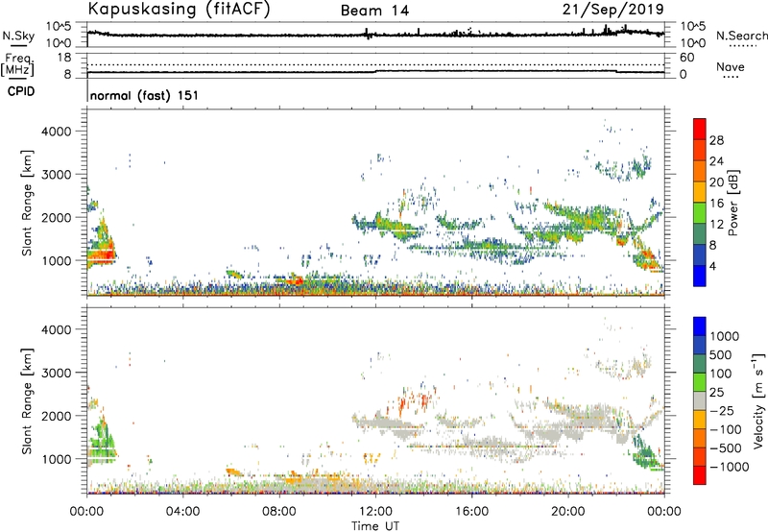768x532 pixels.
Task: Click the '4' tick on the Power scale
Action: (712, 267)
